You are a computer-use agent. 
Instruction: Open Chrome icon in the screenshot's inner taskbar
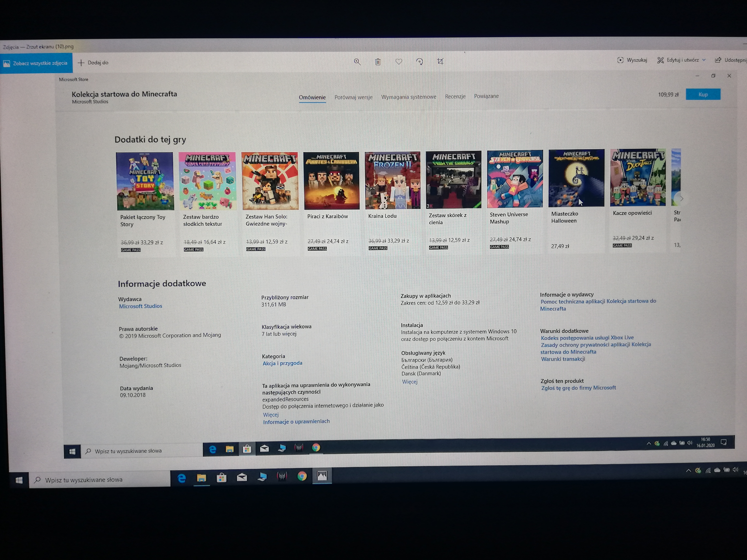pyautogui.click(x=316, y=448)
